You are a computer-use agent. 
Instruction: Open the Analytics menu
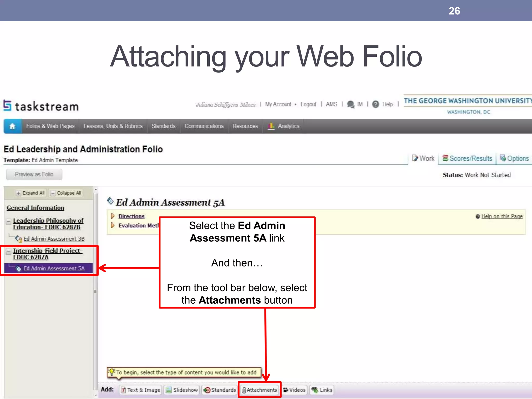click(284, 126)
